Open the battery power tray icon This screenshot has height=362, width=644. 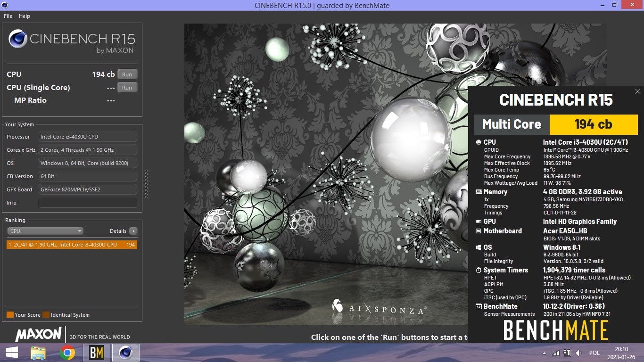tap(567, 353)
